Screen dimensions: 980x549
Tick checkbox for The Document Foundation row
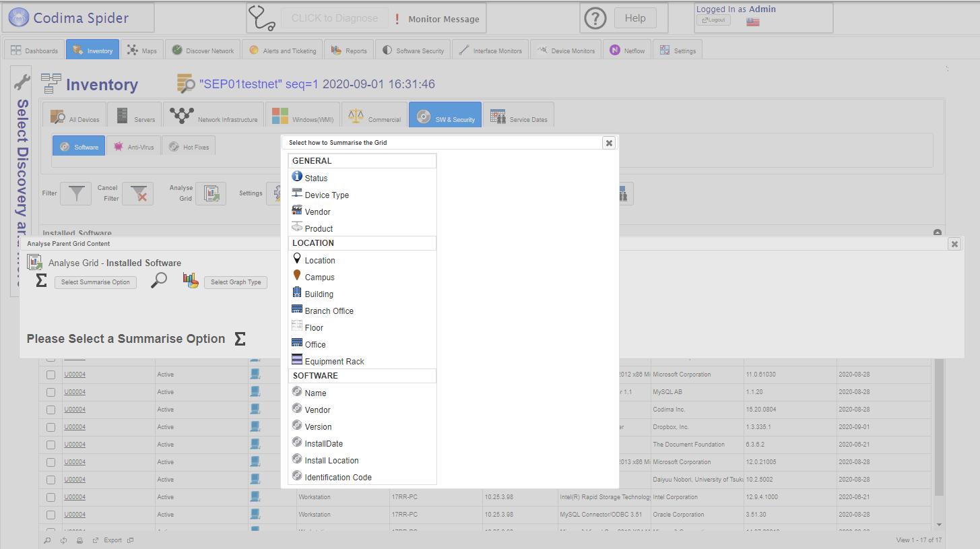[x=51, y=445]
